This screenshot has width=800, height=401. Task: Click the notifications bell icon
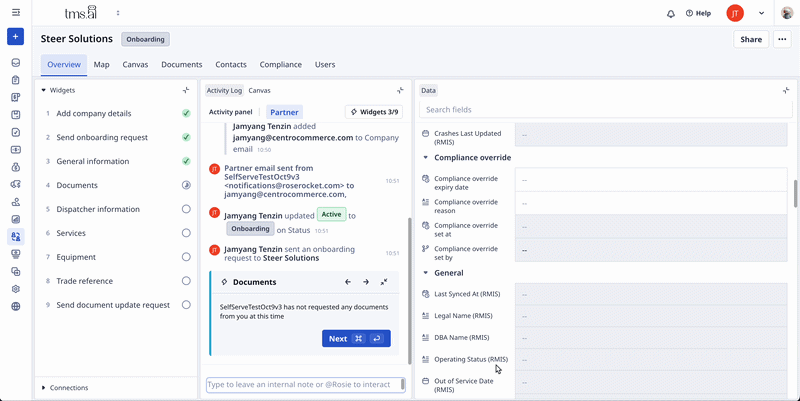pyautogui.click(x=671, y=14)
